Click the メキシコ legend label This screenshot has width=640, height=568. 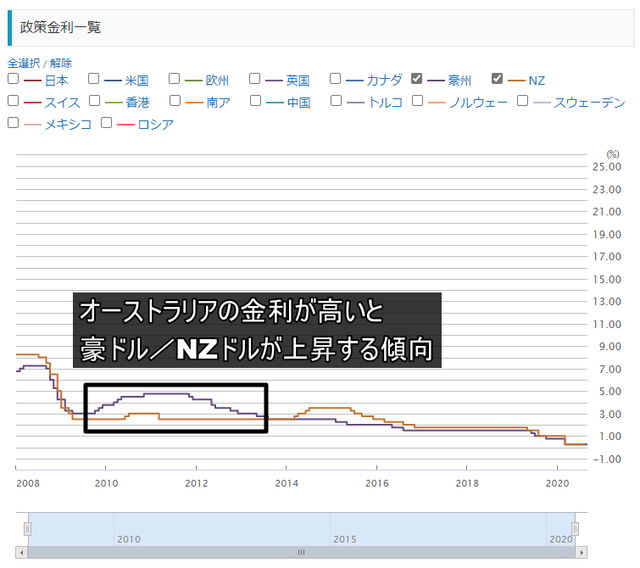coord(68,124)
